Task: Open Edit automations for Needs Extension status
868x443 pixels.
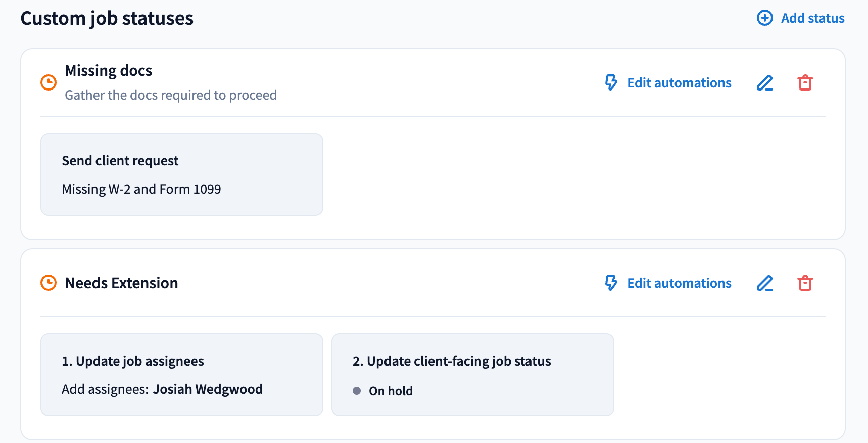Action: [x=679, y=283]
